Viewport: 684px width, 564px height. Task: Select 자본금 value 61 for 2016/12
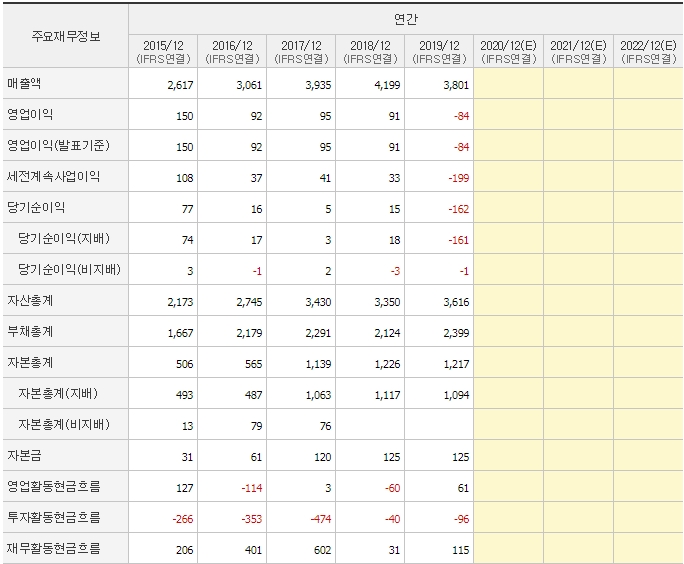pyautogui.click(x=256, y=457)
